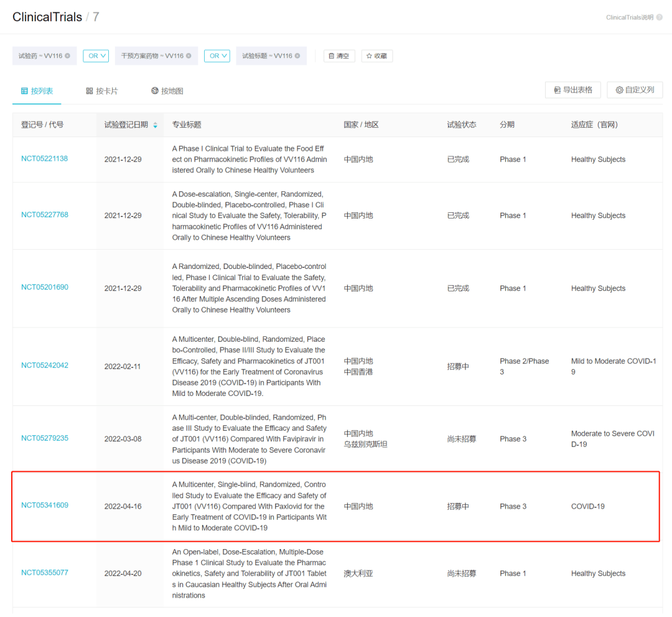This screenshot has height=617, width=672.
Task: Click the export icon in 导出表格
Action: 557,90
